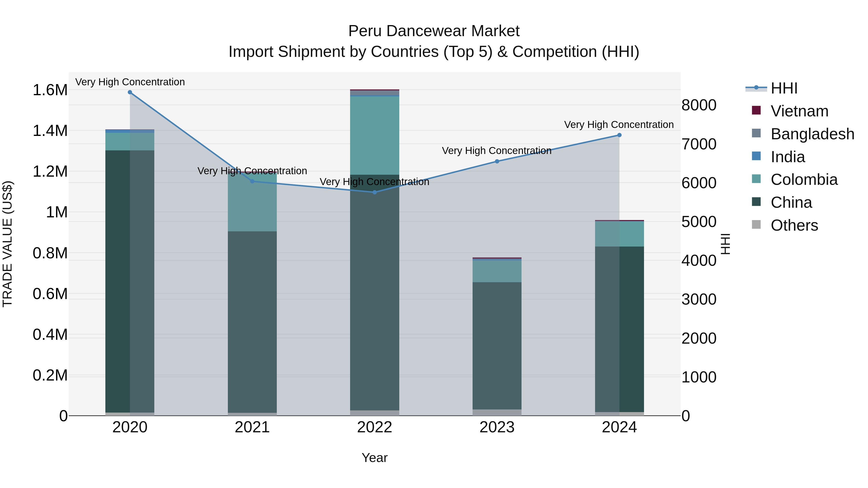The image size is (868, 488).
Task: Click the 1000 HHI axis tick
Action: click(699, 377)
